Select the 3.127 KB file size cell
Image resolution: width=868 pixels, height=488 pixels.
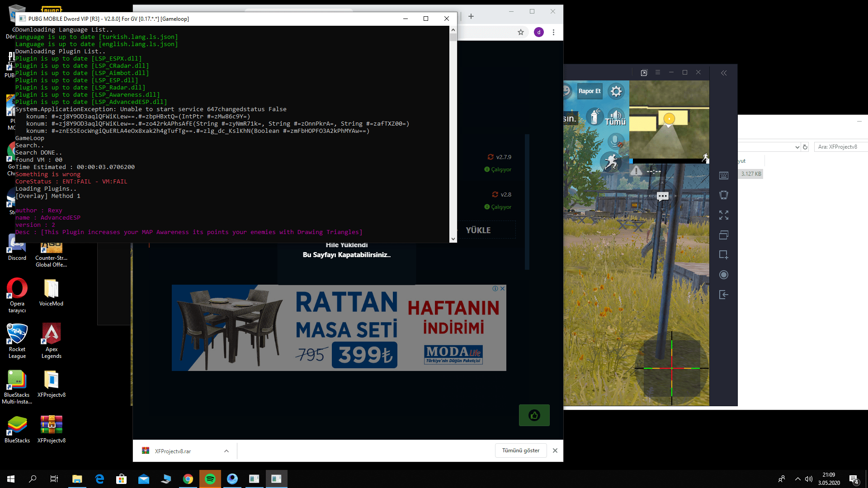click(x=751, y=174)
